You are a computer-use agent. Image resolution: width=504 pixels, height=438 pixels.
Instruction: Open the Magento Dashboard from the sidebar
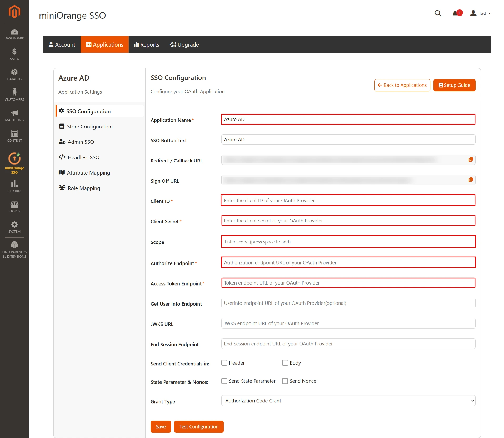pos(14,34)
